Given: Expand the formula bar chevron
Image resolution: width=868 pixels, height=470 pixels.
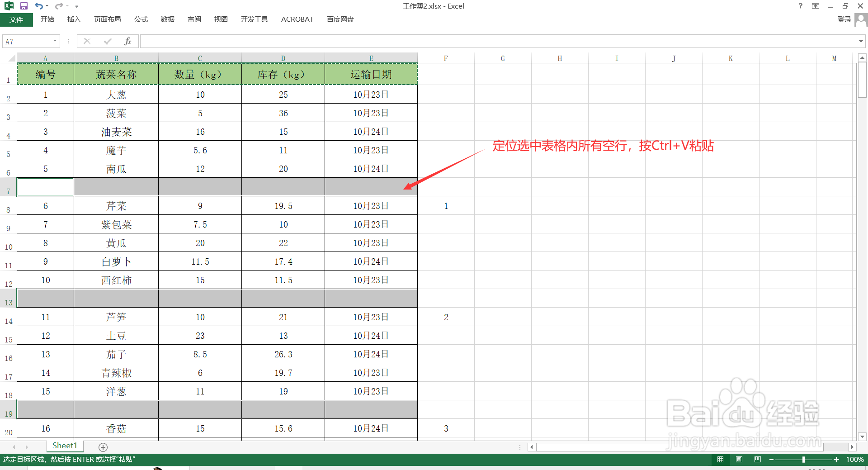Looking at the screenshot, I should tap(861, 41).
